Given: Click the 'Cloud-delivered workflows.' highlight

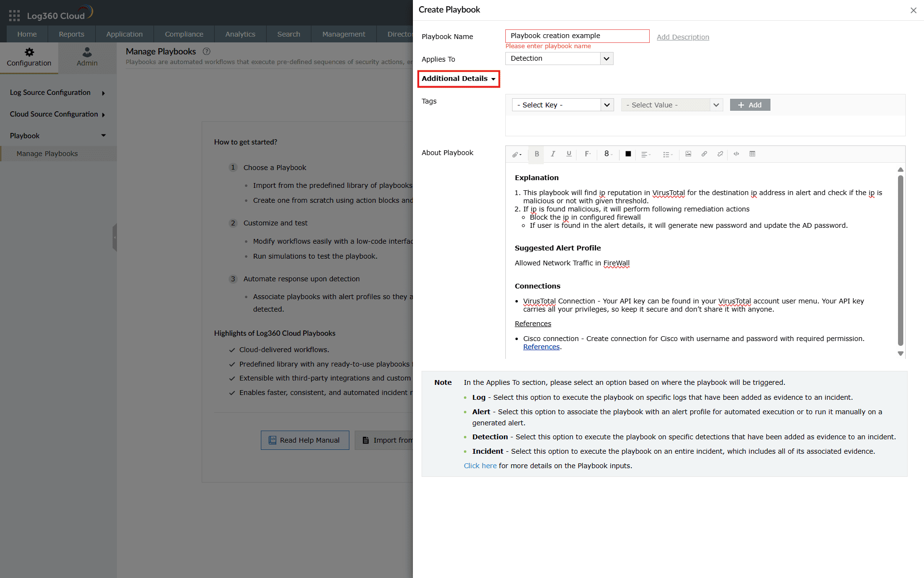Looking at the screenshot, I should coord(284,350).
